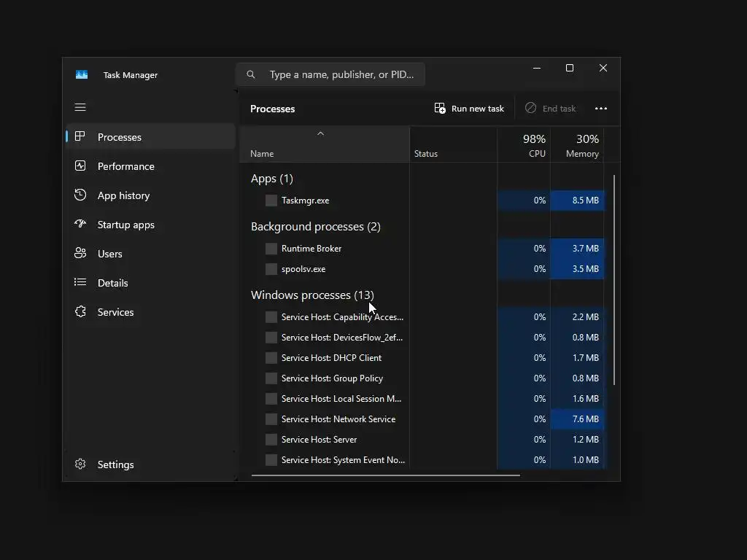The height and width of the screenshot is (560, 747).
Task: Collapse the Background processes (2) group
Action: click(x=315, y=227)
